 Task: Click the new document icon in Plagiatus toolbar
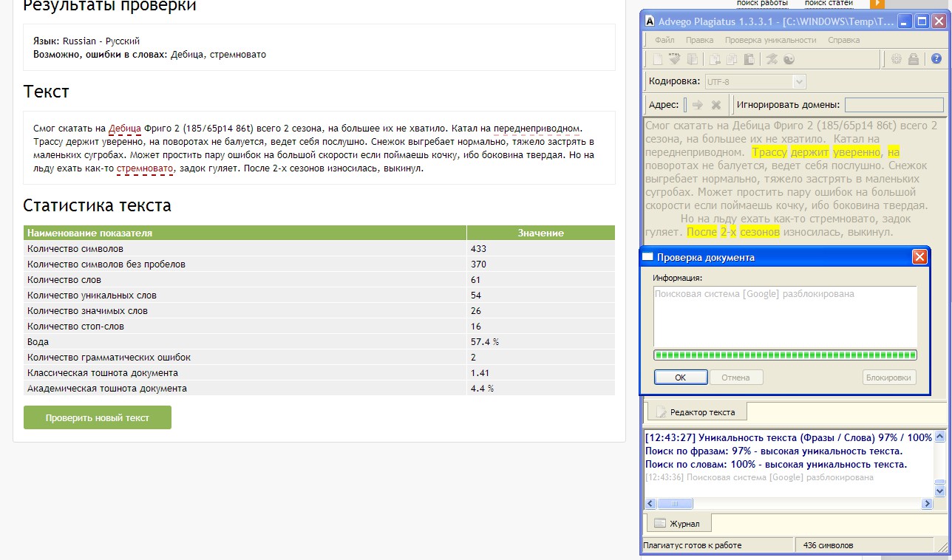click(x=658, y=60)
